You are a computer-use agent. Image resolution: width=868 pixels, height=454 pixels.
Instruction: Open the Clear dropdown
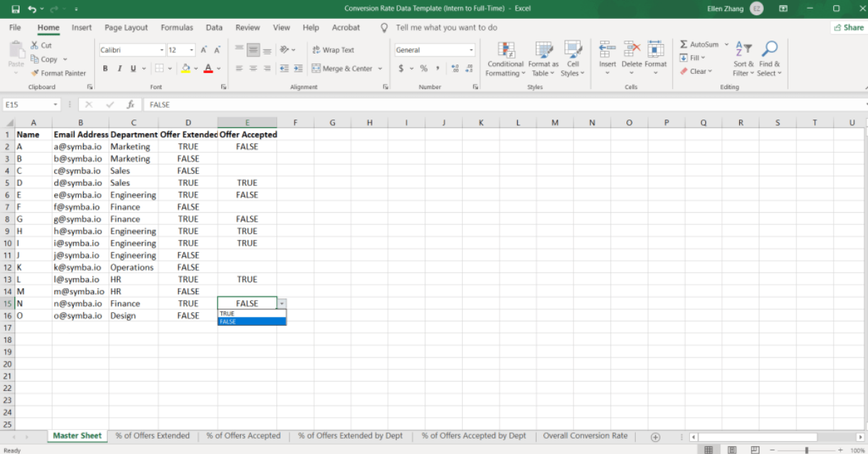point(696,71)
